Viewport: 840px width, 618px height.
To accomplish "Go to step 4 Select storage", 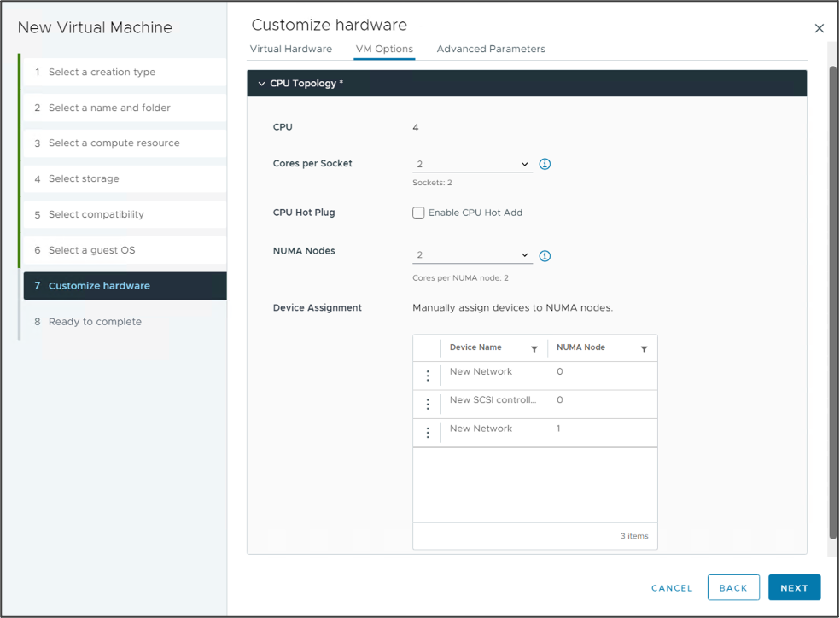I will click(84, 178).
